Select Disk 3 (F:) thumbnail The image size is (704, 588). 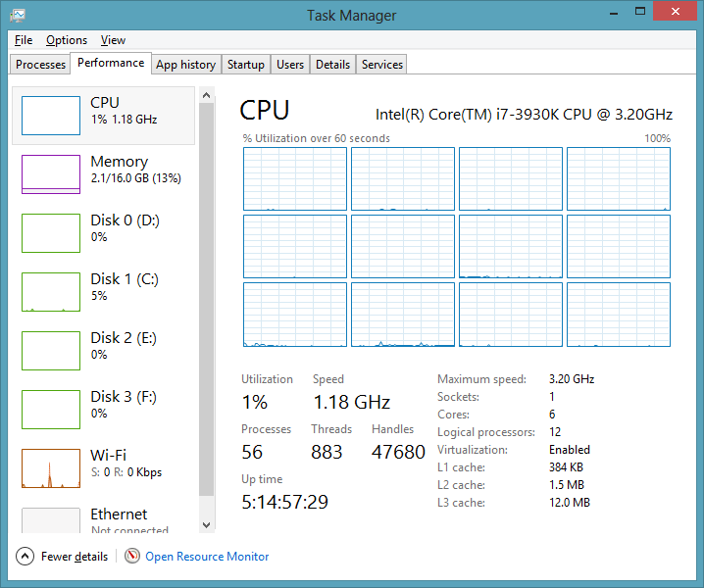coord(51,410)
